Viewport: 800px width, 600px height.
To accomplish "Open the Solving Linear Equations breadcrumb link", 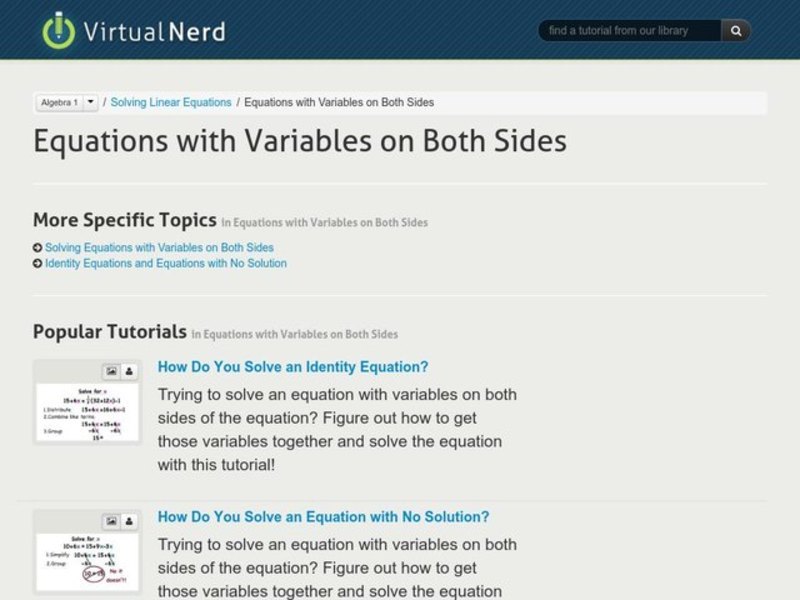I will pos(170,101).
